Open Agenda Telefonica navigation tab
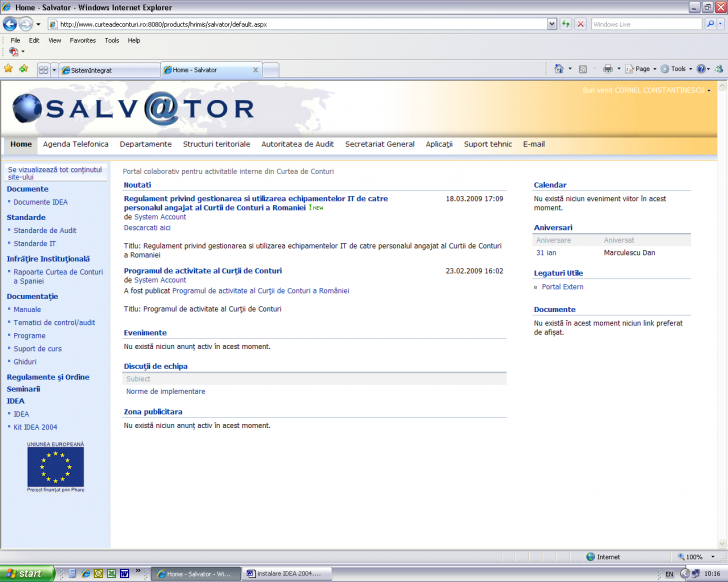This screenshot has width=728, height=582. [76, 144]
